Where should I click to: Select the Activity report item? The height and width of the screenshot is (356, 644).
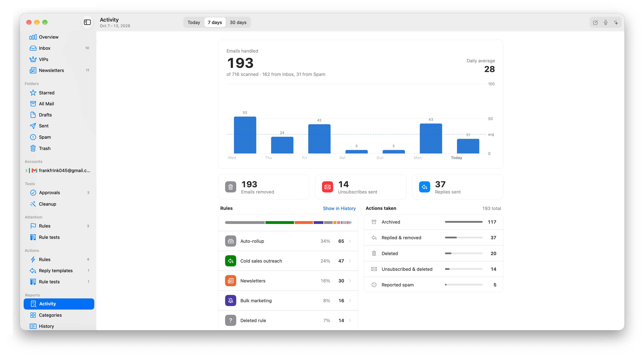click(59, 304)
